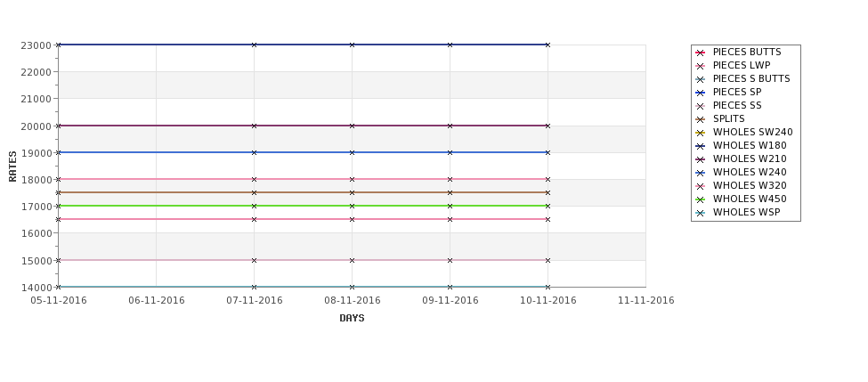Click the PIECES LWP legend marker icon
Screen dimensions: 868x382
tap(700, 66)
